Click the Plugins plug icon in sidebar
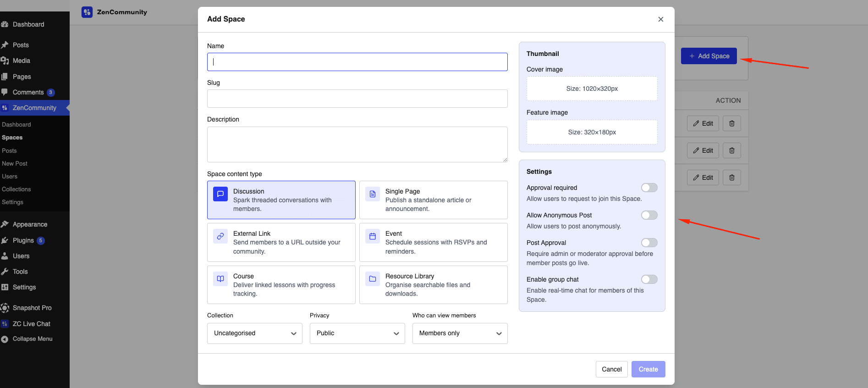 [5, 240]
